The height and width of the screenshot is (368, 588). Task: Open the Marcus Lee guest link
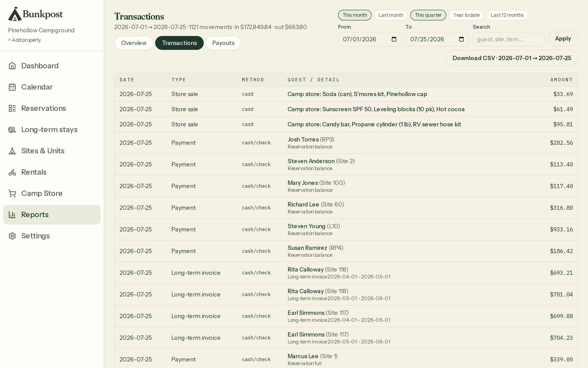pyautogui.click(x=303, y=356)
